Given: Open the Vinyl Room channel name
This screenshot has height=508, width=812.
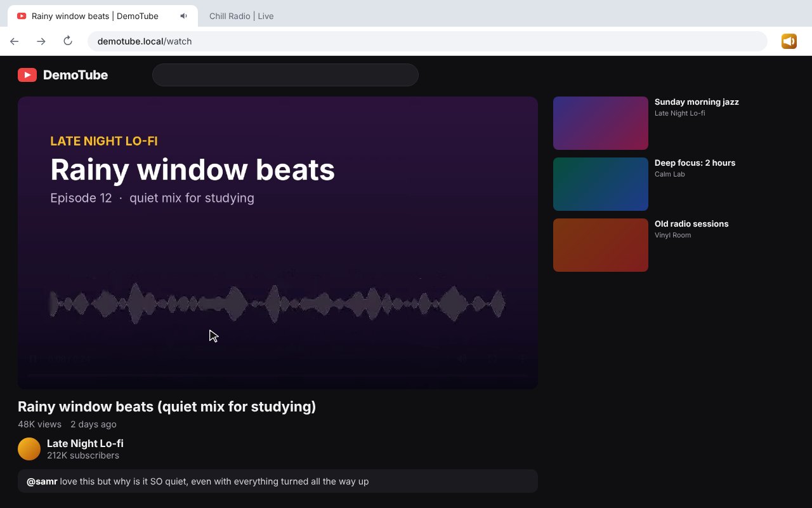Looking at the screenshot, I should click(673, 235).
